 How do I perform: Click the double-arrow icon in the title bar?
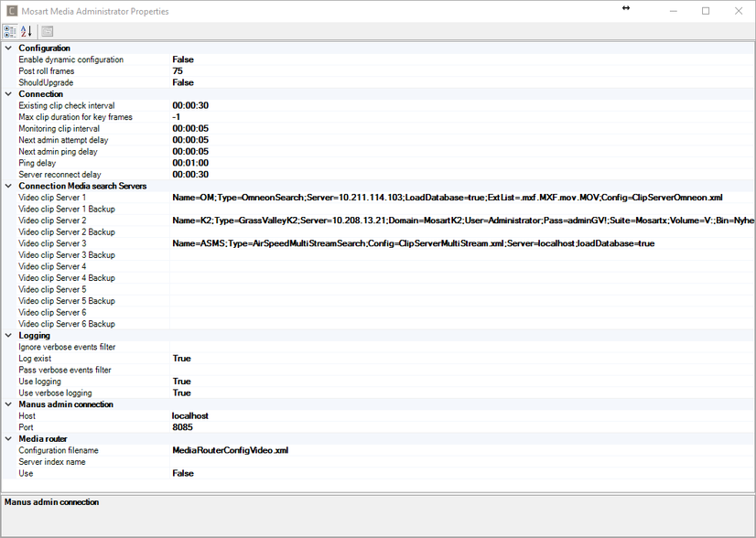tap(625, 8)
